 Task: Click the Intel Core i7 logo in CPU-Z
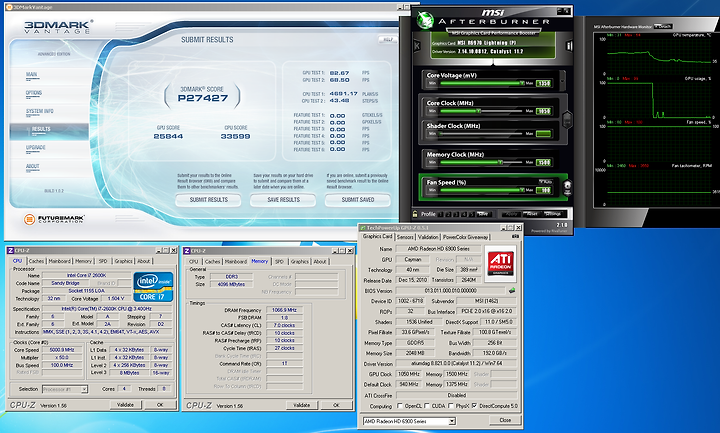(153, 287)
